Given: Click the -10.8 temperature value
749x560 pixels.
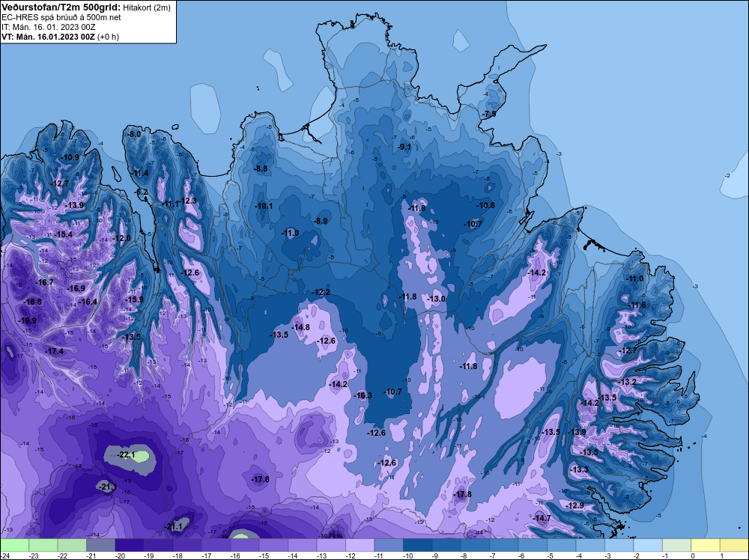Looking at the screenshot, I should (486, 205).
